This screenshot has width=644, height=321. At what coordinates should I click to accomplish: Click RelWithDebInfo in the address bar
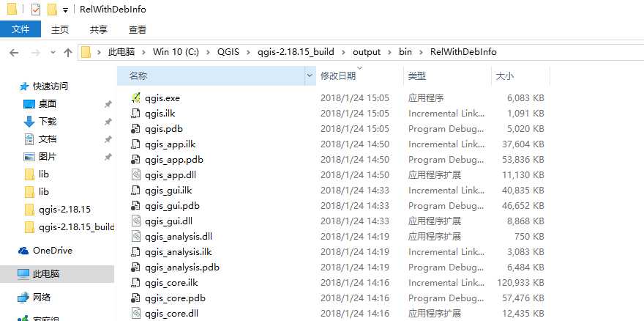pos(463,52)
